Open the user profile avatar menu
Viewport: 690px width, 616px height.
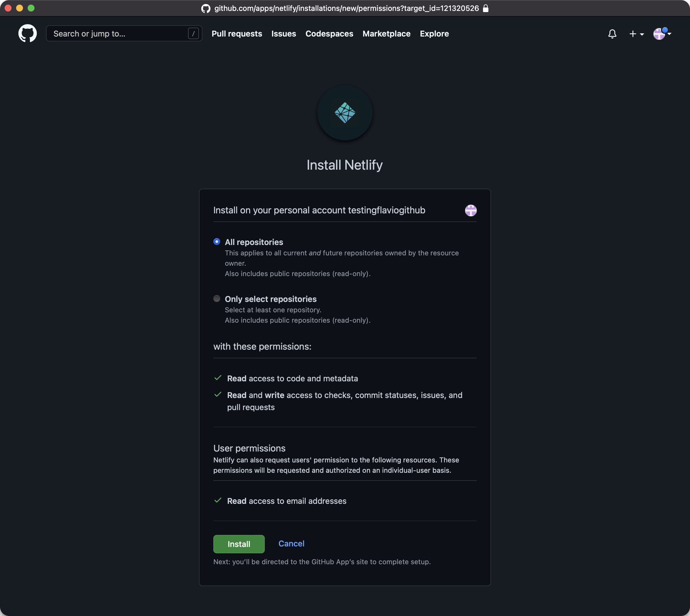tap(662, 34)
